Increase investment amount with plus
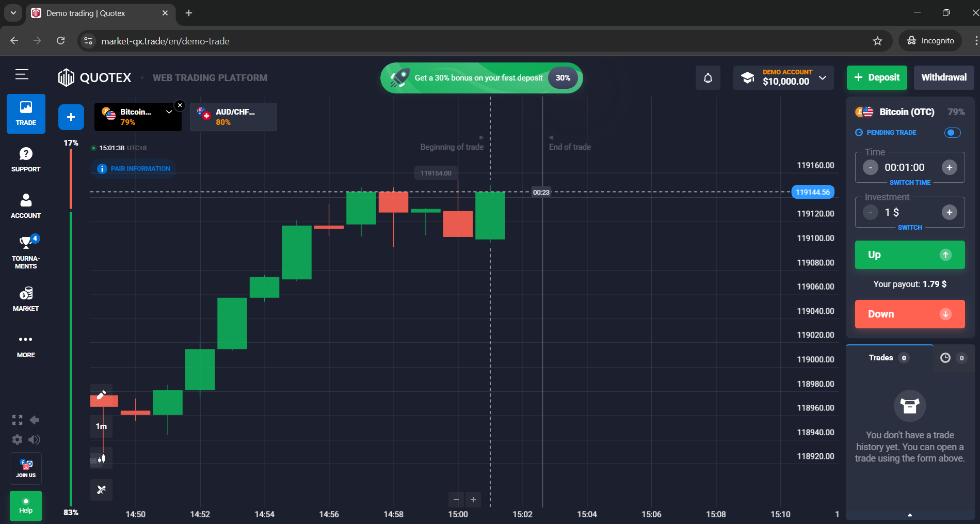This screenshot has width=980, height=524. [950, 212]
